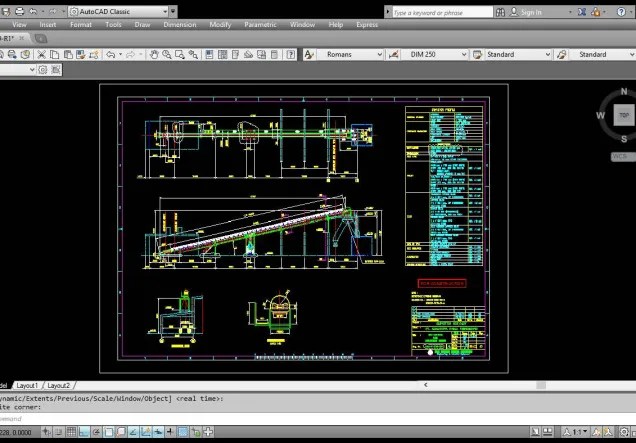Open the Table Style manager icon

click(477, 54)
